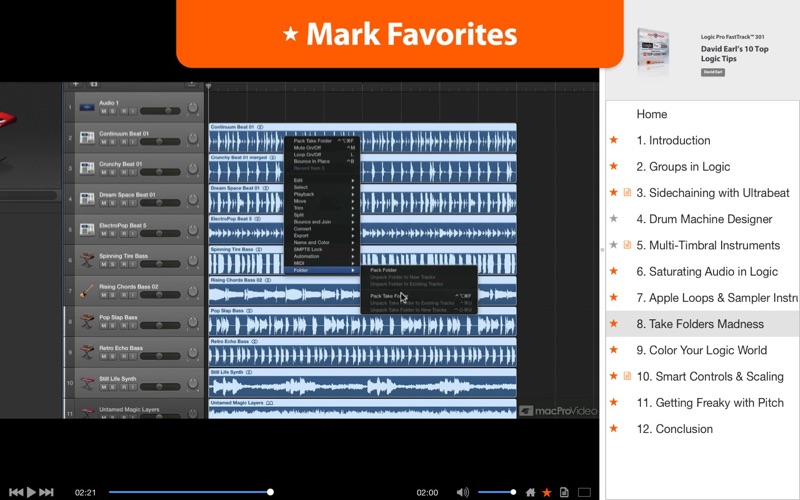Click the ElectroPop Beat 5 track icon

coord(87,230)
